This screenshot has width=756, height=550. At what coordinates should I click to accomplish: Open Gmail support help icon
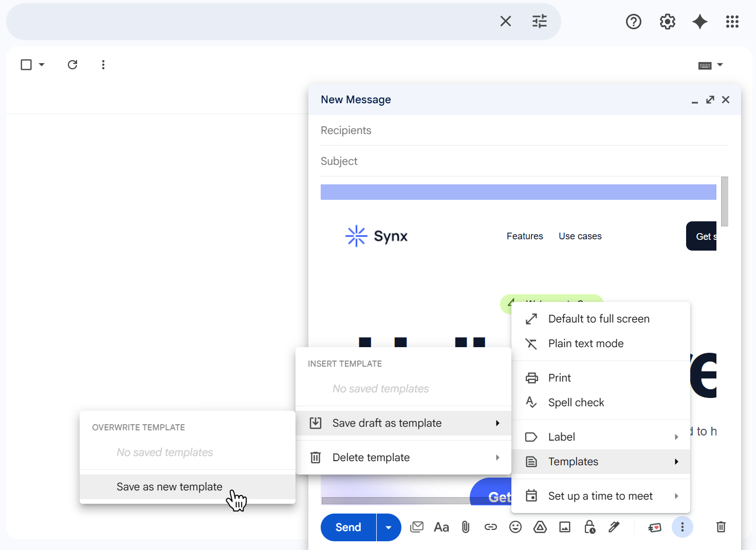[634, 22]
